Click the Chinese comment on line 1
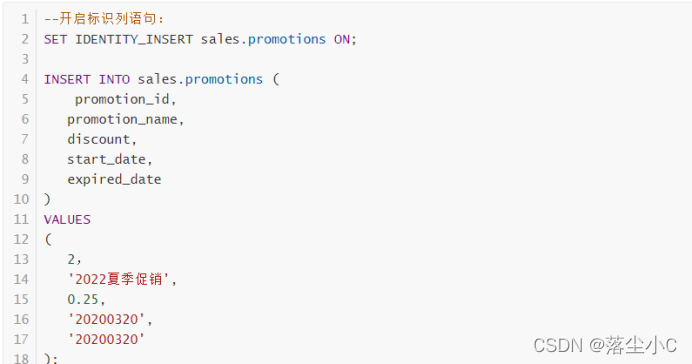Viewport: 692px width, 364px height. point(104,19)
